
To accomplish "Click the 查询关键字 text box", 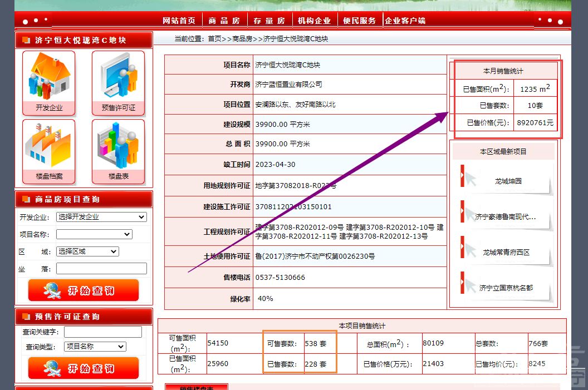I will (102, 332).
